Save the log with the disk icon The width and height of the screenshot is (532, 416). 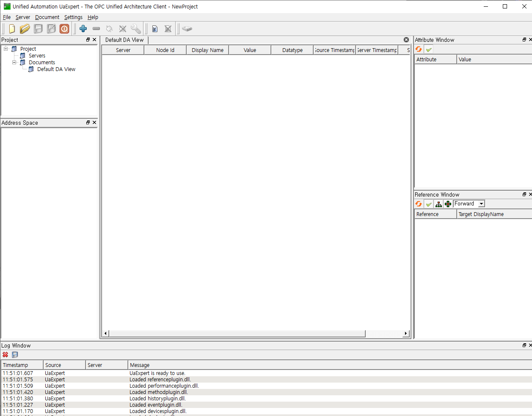(x=15, y=355)
